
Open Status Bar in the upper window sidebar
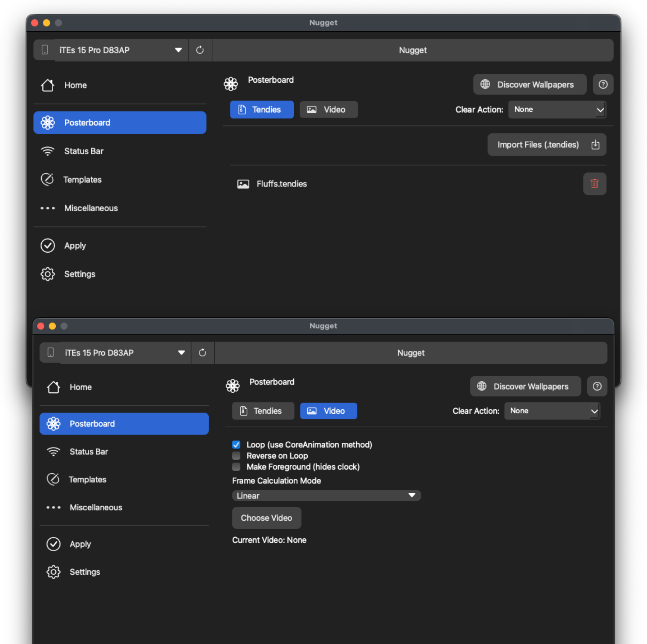[x=83, y=151]
